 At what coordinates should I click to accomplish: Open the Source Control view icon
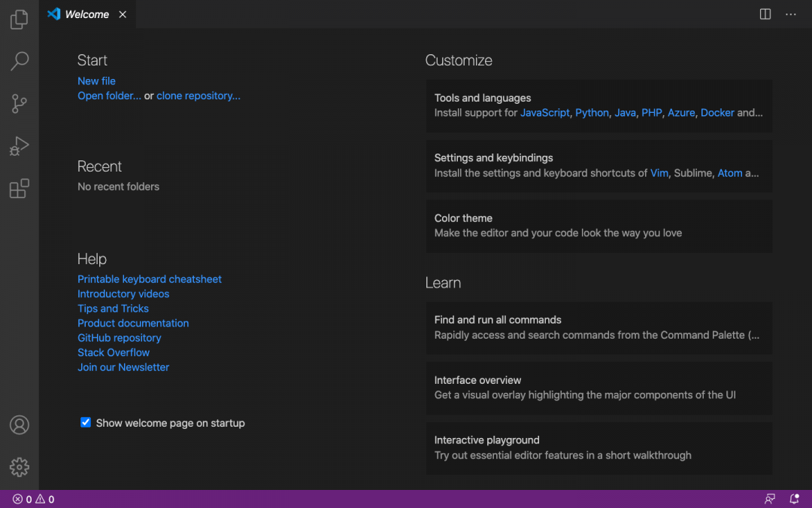(19, 103)
